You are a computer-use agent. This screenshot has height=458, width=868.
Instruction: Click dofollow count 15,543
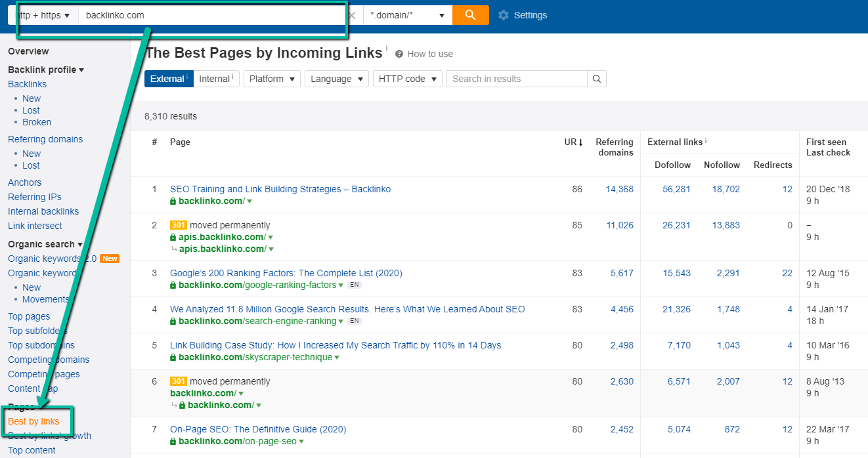676,273
